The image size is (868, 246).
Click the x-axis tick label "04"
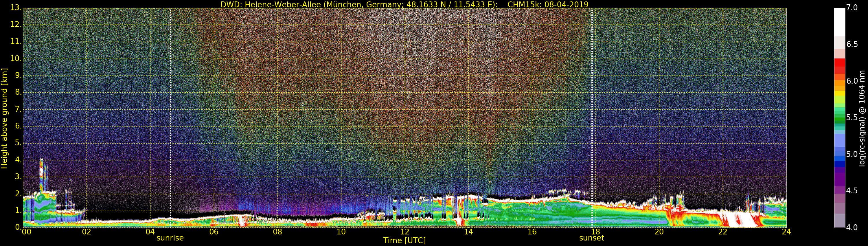(150, 232)
